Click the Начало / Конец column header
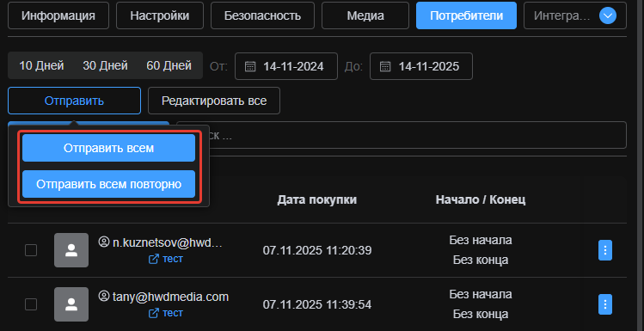 click(481, 200)
